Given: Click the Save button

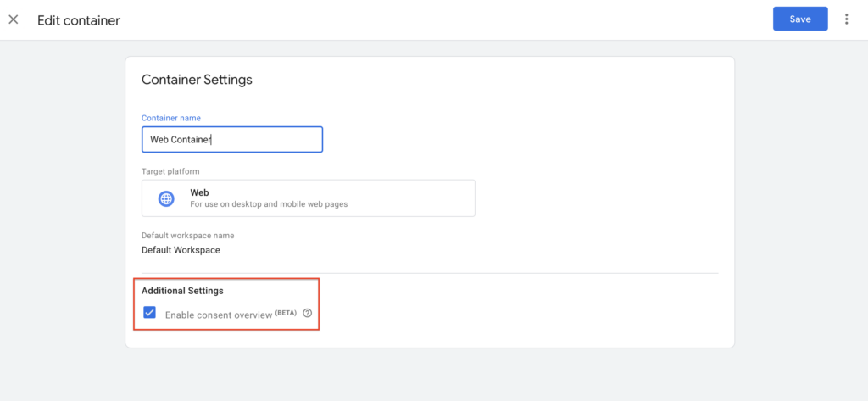Looking at the screenshot, I should (799, 19).
